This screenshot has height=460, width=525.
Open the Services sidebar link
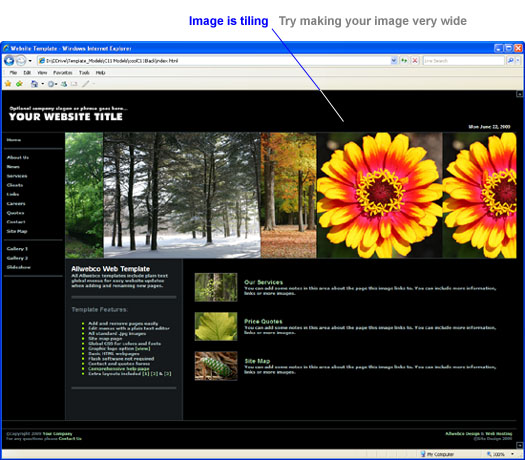tap(17, 176)
